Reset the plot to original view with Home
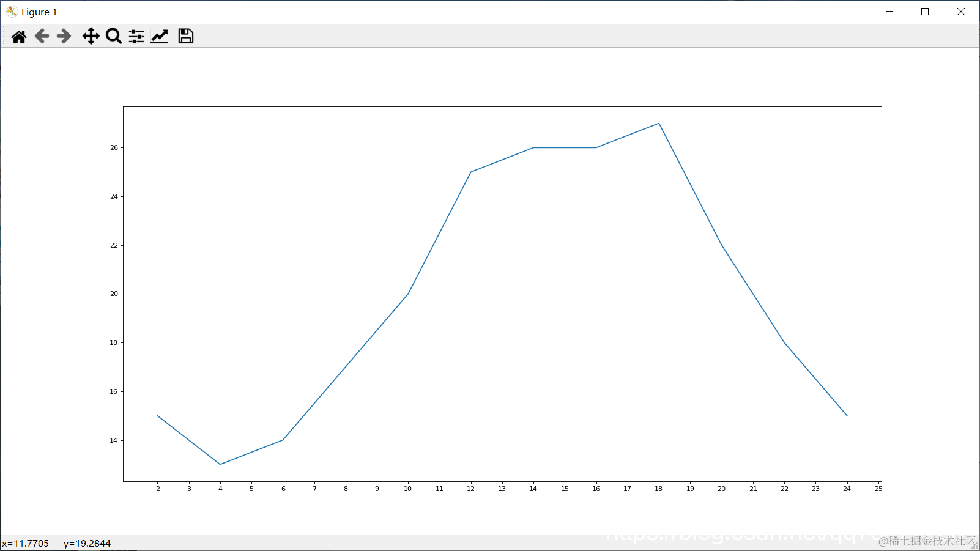Viewport: 980px width, 551px height. [x=19, y=36]
